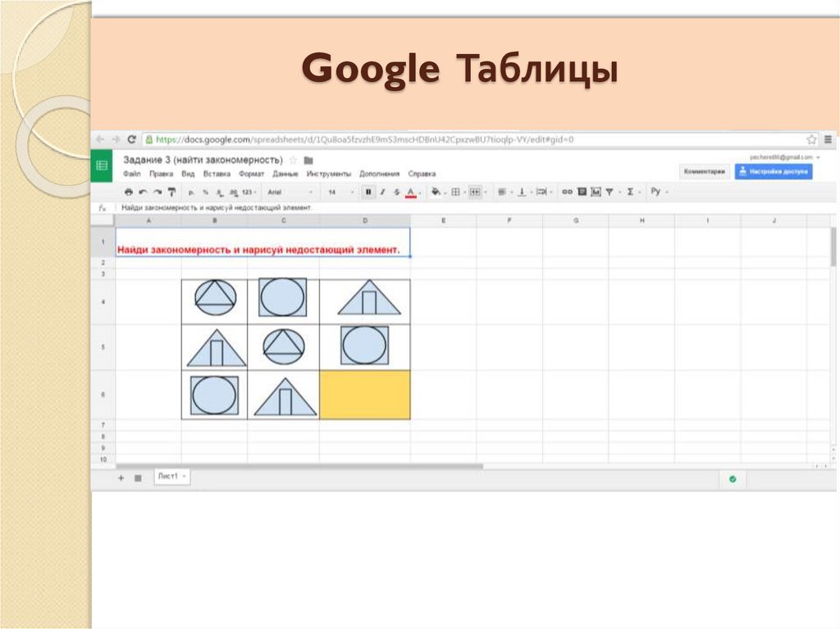The image size is (840, 629).
Task: Open the Ру input tools dropdown
Action: click(659, 191)
